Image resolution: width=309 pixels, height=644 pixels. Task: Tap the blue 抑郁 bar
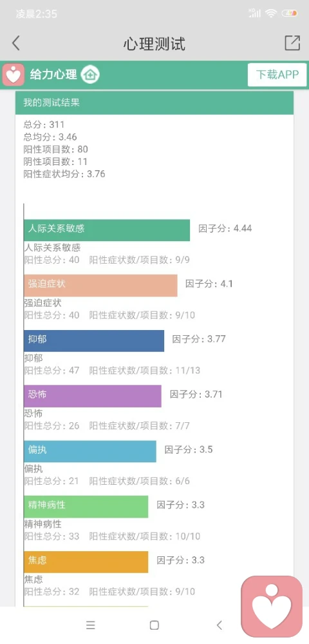coord(94,340)
